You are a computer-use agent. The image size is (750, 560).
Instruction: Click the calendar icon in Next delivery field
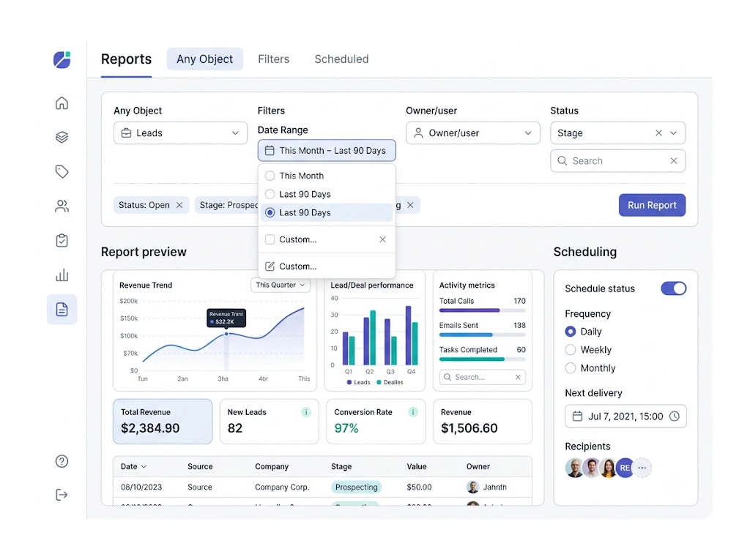pos(577,417)
